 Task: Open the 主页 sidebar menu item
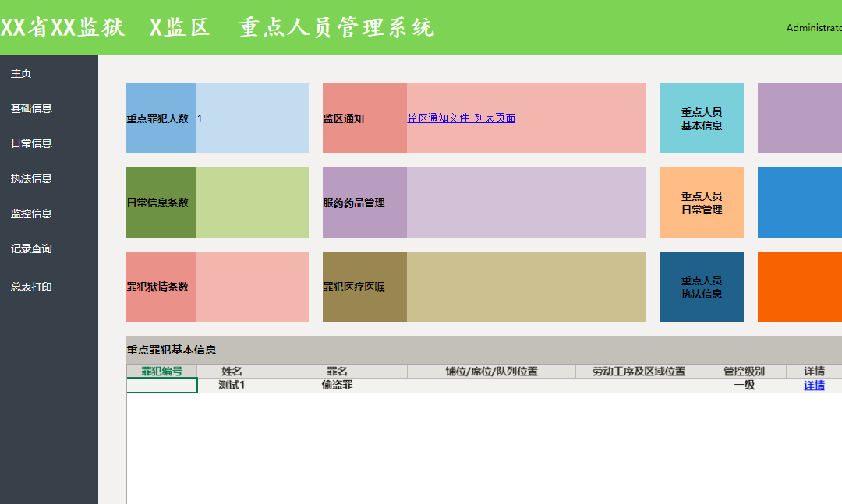21,73
